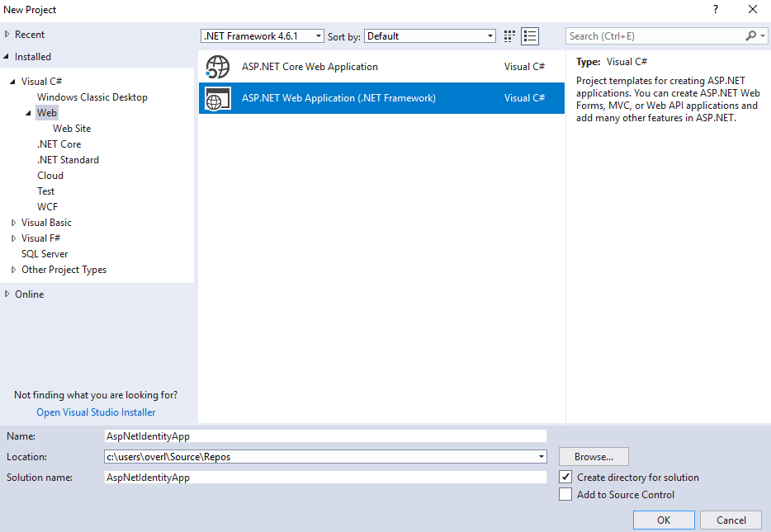771x532 pixels.
Task: Open Visual Studio Installer link
Action: point(96,412)
